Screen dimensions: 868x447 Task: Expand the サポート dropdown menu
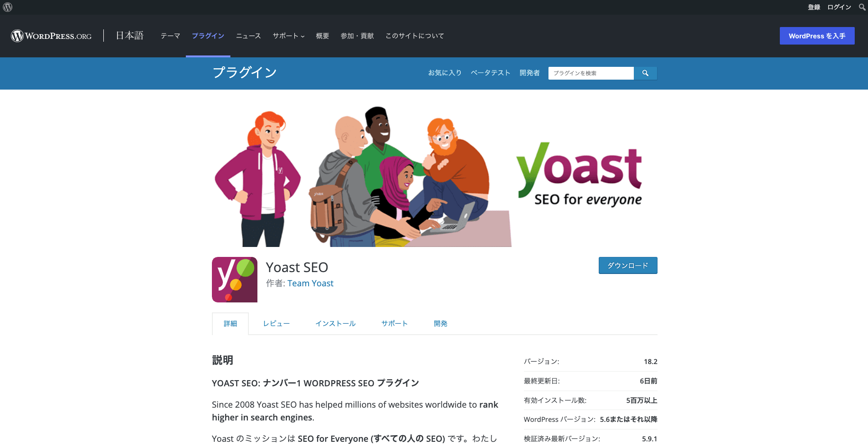(288, 36)
